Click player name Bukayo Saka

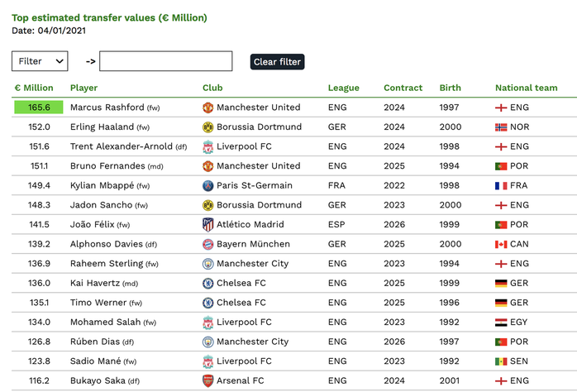pyautogui.click(x=98, y=380)
